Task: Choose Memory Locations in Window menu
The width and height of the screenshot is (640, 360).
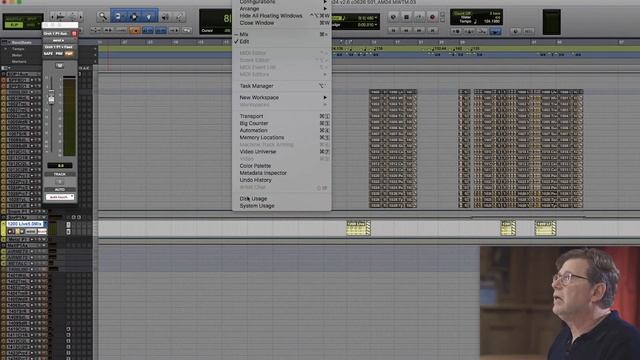Action: pos(262,138)
